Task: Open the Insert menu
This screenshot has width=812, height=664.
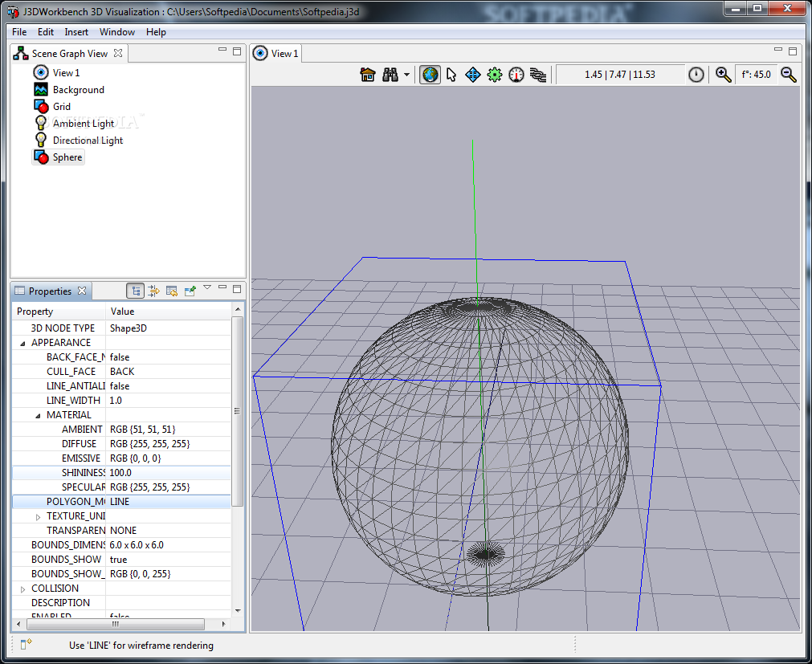Action: click(x=76, y=31)
